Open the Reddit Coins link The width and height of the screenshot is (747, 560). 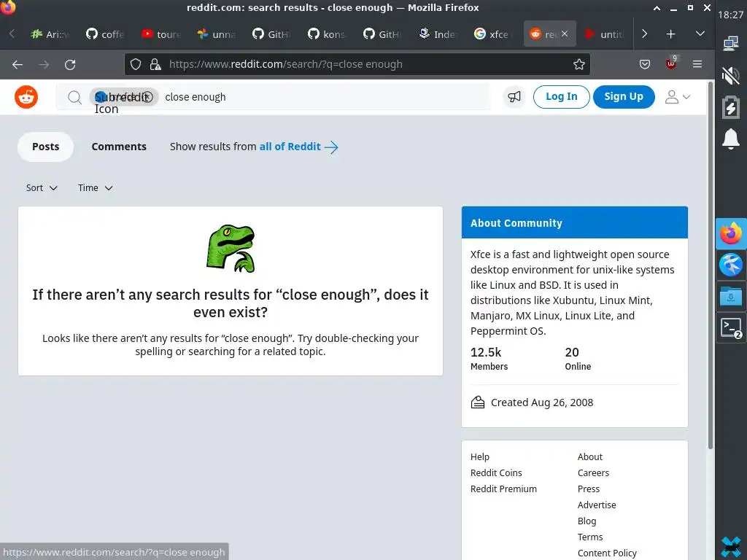pyautogui.click(x=496, y=472)
